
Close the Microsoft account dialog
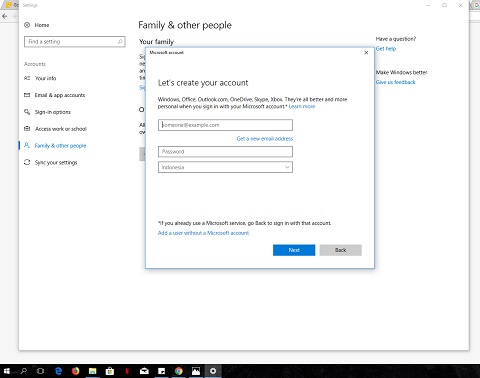click(366, 53)
